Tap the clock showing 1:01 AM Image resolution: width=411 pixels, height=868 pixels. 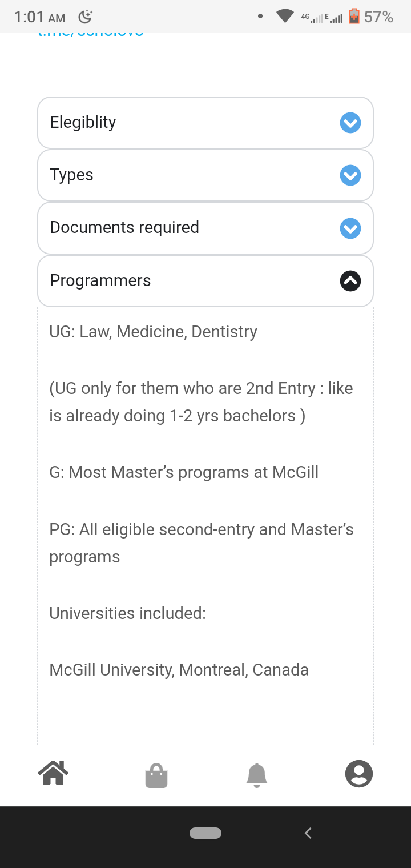point(39,17)
